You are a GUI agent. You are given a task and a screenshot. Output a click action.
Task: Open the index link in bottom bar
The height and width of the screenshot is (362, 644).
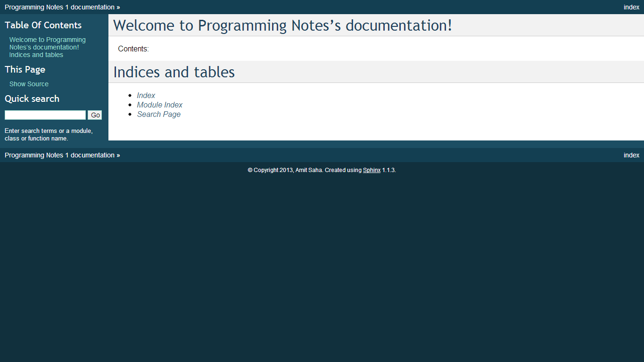(x=631, y=155)
